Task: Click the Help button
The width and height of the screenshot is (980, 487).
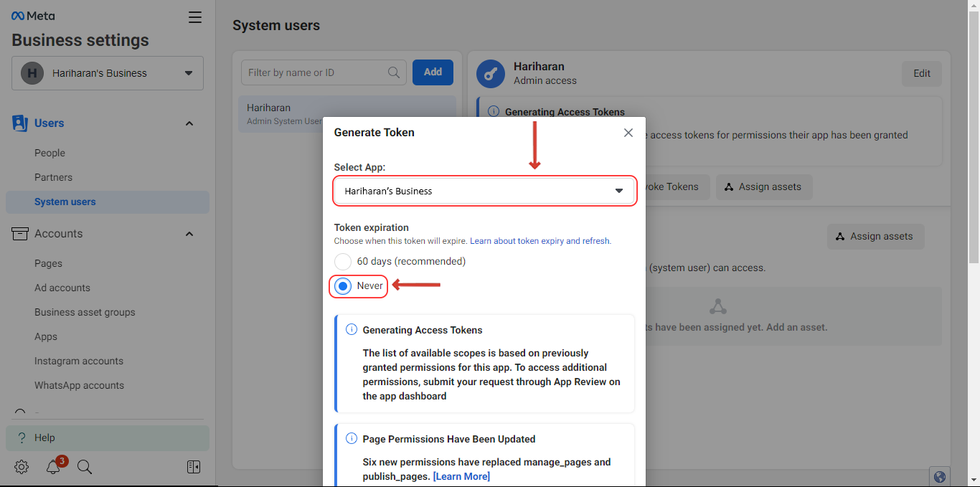Action: (x=108, y=438)
